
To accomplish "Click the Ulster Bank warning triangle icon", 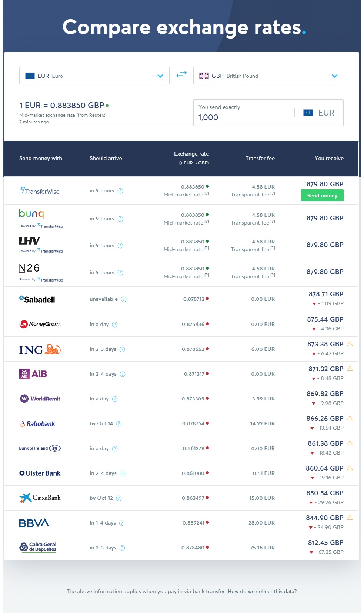I will (350, 468).
